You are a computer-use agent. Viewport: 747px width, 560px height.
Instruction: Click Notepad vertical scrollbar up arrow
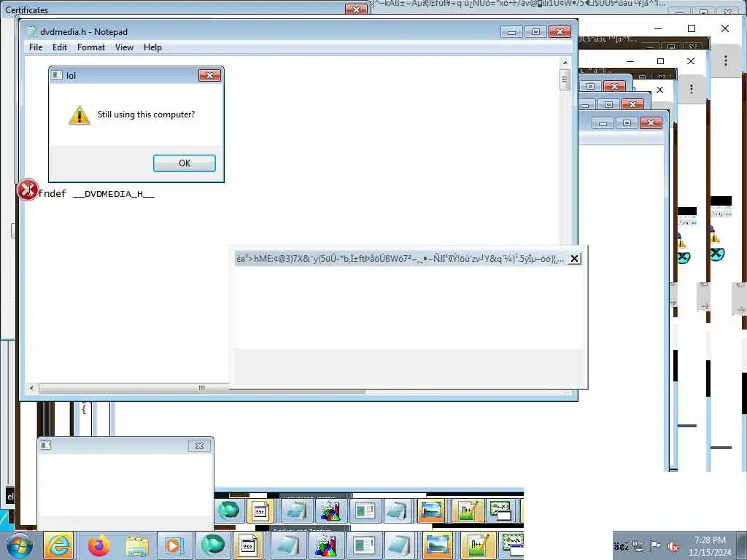(565, 63)
